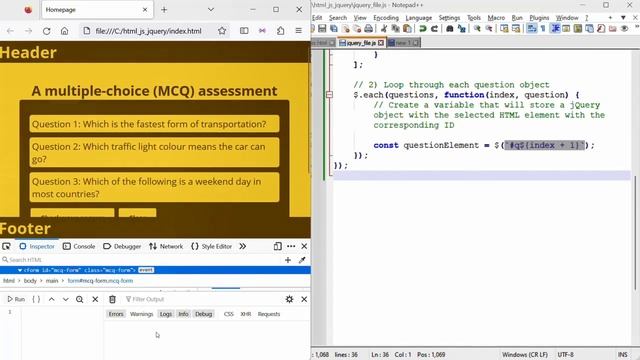Open Notepad++ Language menu
The height and width of the screenshot is (360, 640).
(x=418, y=18)
